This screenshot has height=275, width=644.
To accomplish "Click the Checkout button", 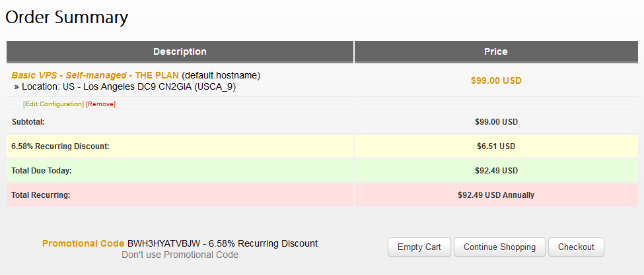I will (x=576, y=247).
